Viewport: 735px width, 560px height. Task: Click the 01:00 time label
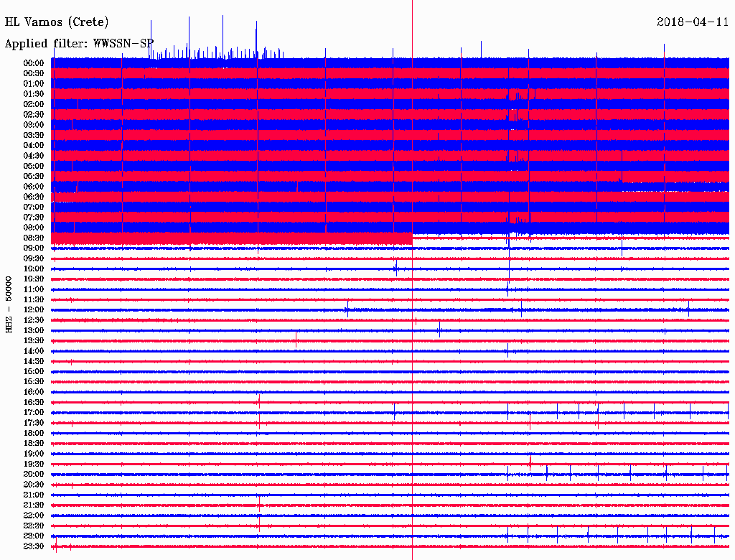(34, 83)
